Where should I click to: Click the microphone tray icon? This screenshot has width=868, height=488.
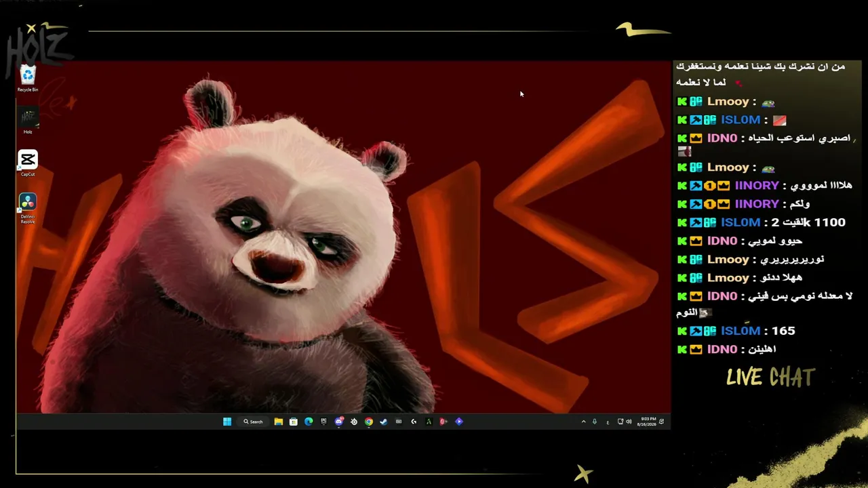pyautogui.click(x=595, y=422)
